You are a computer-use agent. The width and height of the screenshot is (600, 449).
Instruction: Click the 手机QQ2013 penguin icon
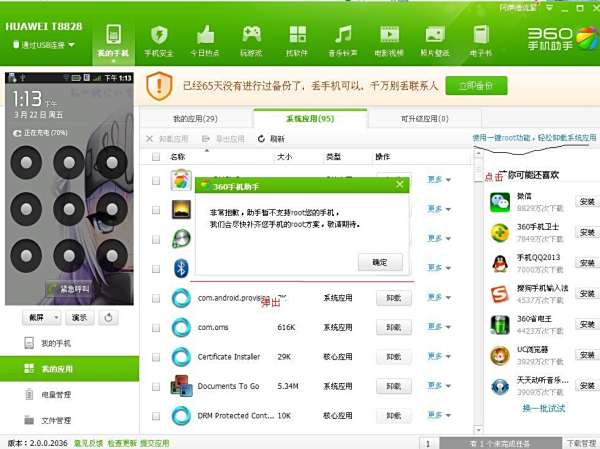500,264
